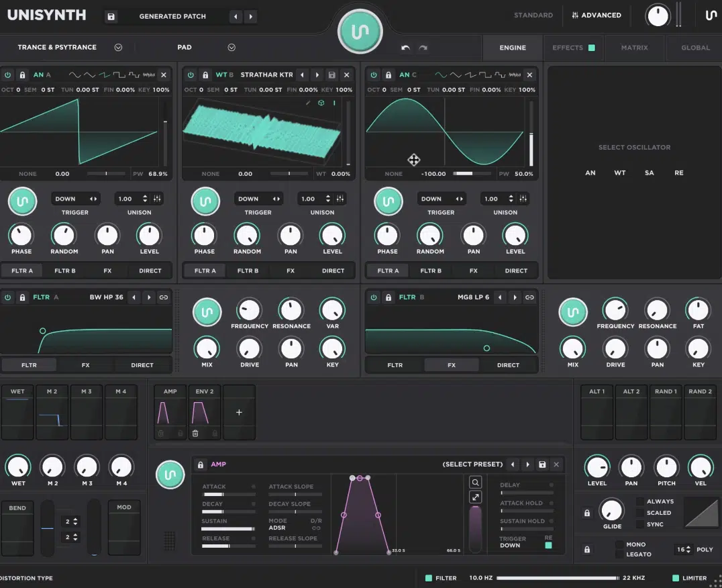Add a new envelope with the plus icon
The image size is (722, 588).
point(239,412)
